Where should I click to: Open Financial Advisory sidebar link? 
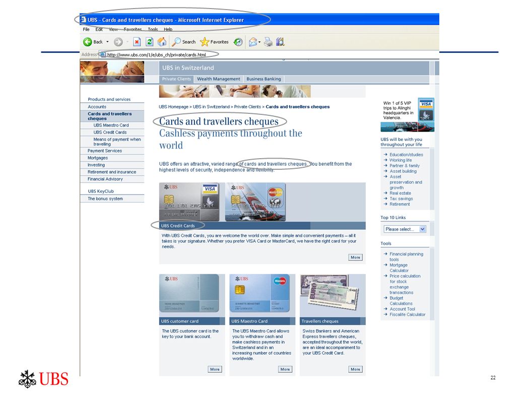coord(105,179)
